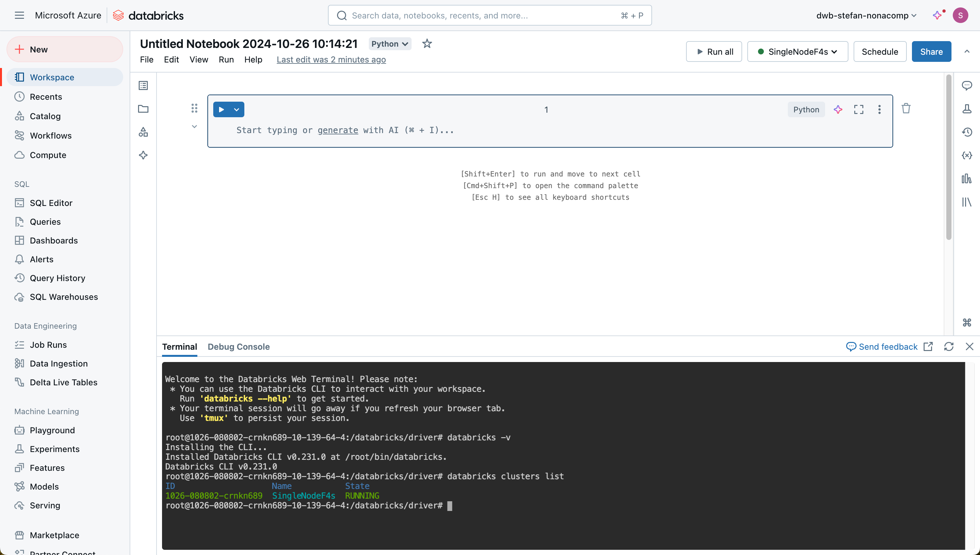Open the Python libraries panel
This screenshot has width=980, height=555.
(967, 202)
